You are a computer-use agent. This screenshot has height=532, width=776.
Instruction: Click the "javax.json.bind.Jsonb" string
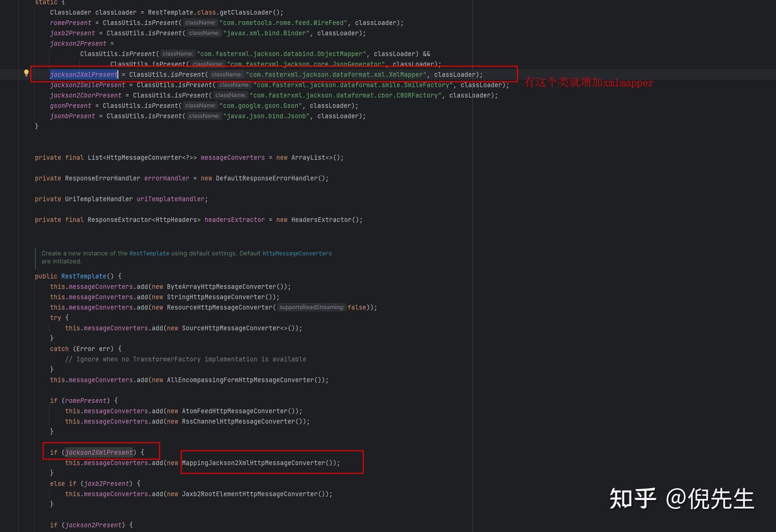click(x=266, y=116)
